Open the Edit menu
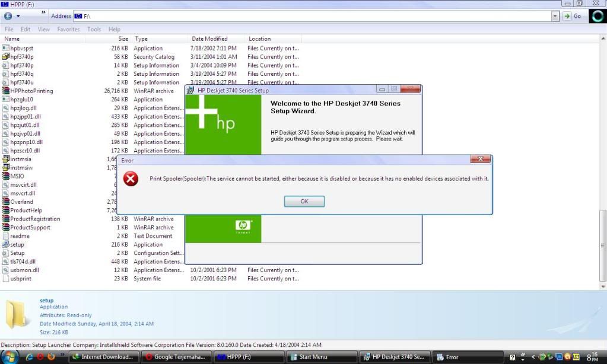 pyautogui.click(x=26, y=30)
